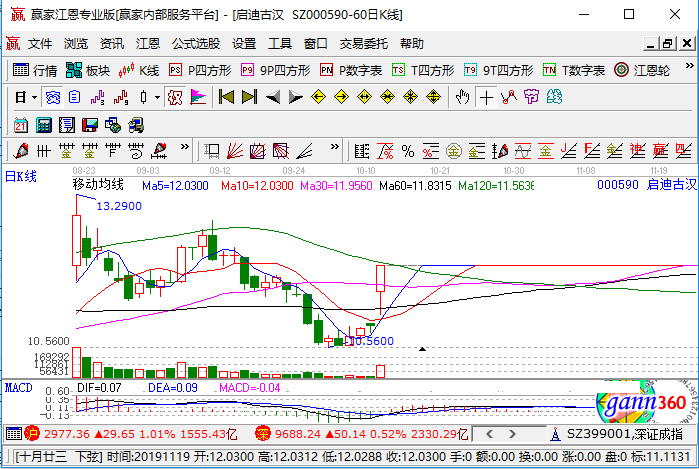Toggle the 权 price adjustment button
This screenshot has width=699, height=469.
(x=175, y=97)
